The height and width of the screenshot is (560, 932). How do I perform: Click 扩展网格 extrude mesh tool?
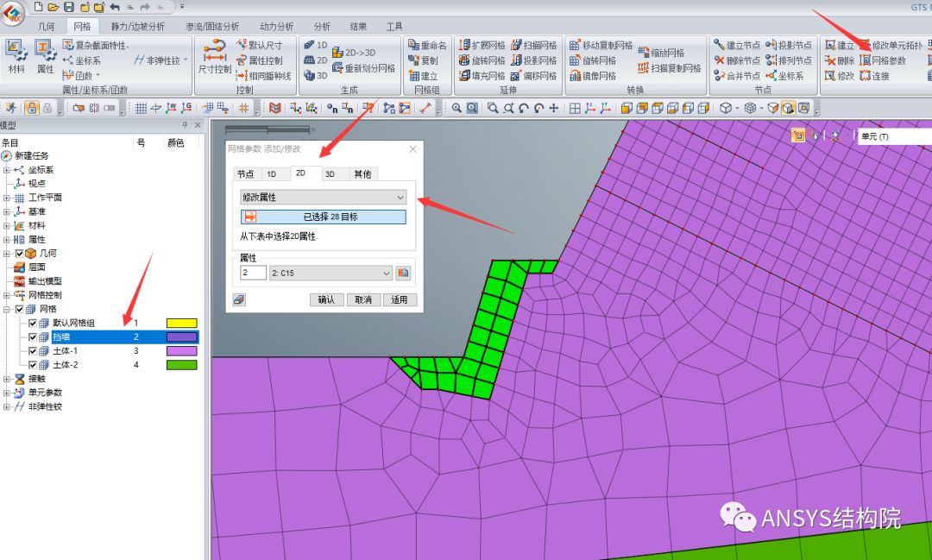[x=482, y=45]
